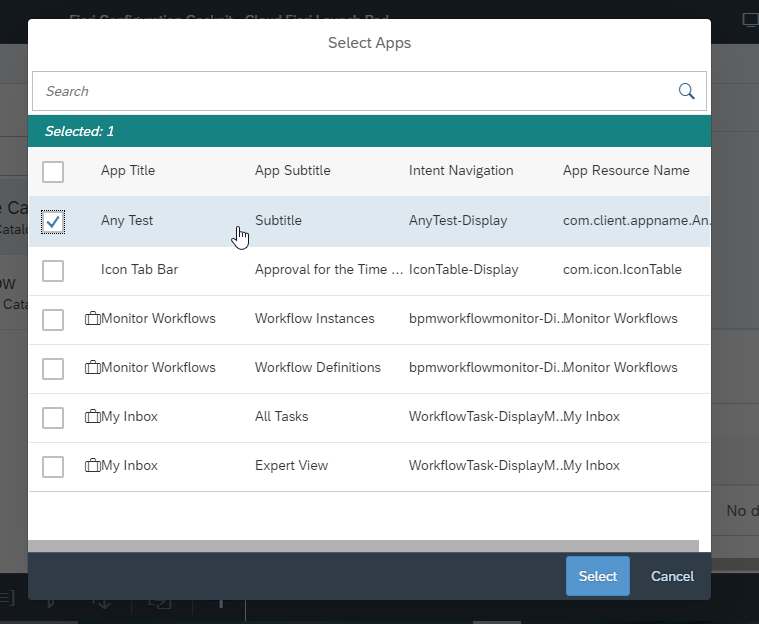Screen dimensions: 759x624
Task: Focus the Search input field
Action: [350, 91]
